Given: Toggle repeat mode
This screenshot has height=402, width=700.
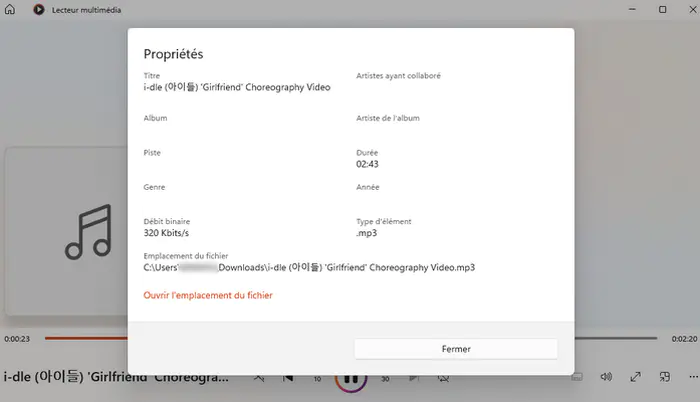Looking at the screenshot, I should click(442, 378).
